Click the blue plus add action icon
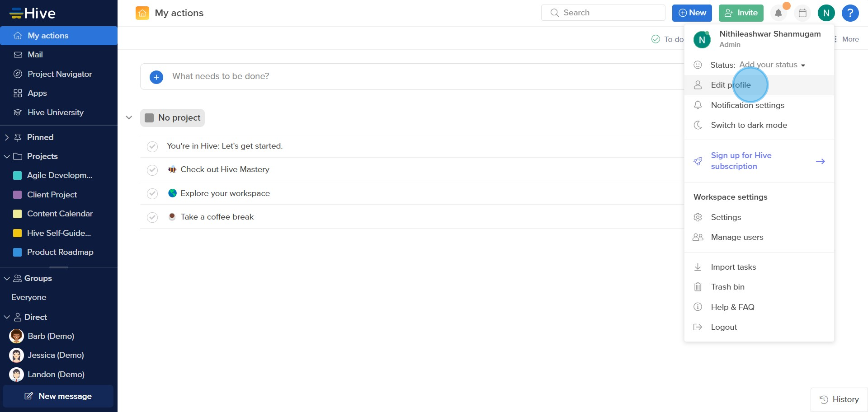The image size is (868, 412). (156, 77)
